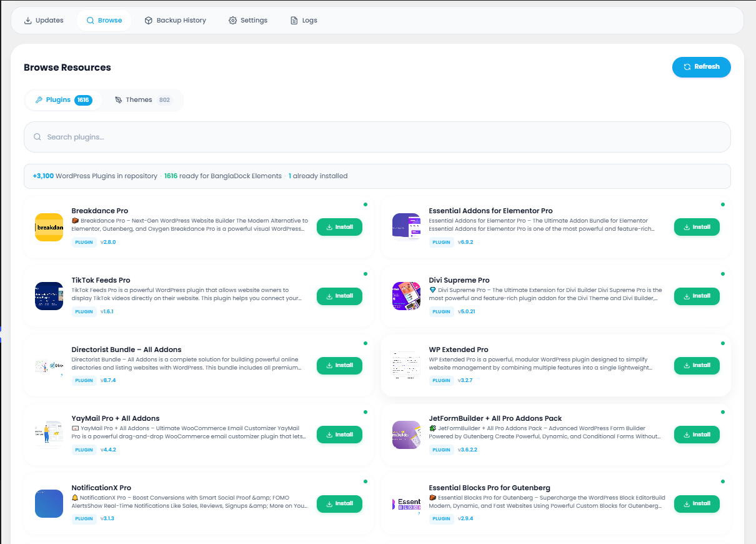756x544 pixels.
Task: Click the "1 already installed" status text
Action: (x=318, y=176)
